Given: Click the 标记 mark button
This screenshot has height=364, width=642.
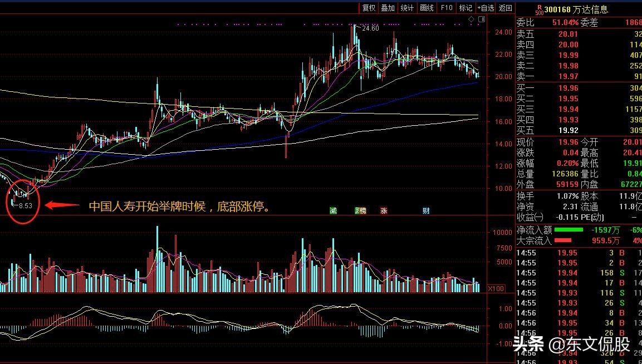Looking at the screenshot, I should point(465,8).
